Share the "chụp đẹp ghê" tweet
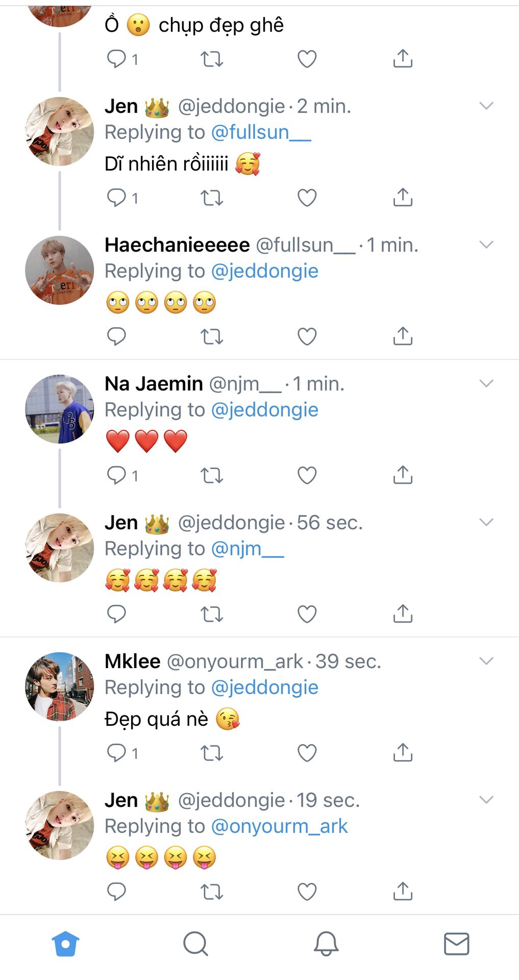The height and width of the screenshot is (980, 519). point(403,59)
